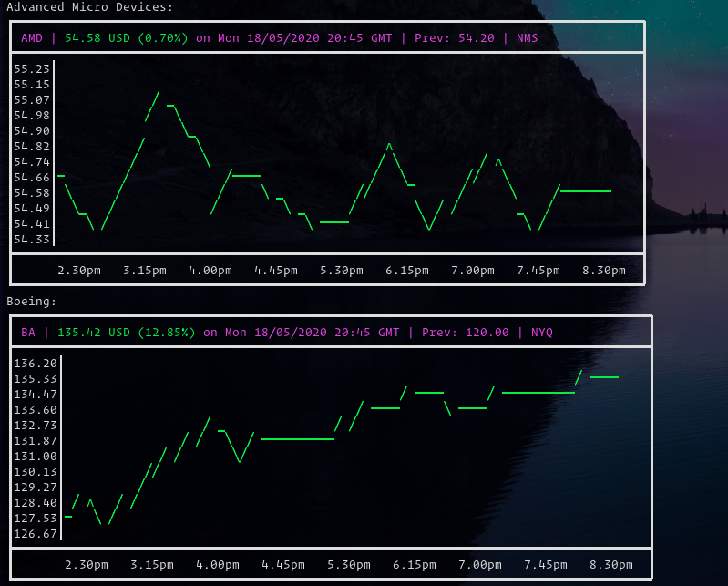Click AMD y-axis value 54.41

(x=32, y=224)
